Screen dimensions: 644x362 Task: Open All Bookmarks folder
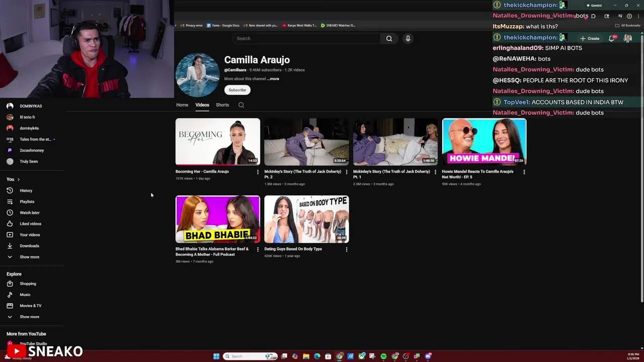(628, 25)
